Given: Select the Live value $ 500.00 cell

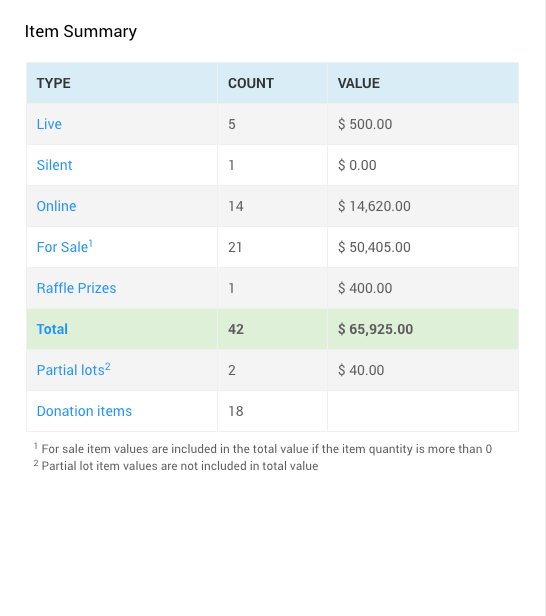Looking at the screenshot, I should [423, 124].
